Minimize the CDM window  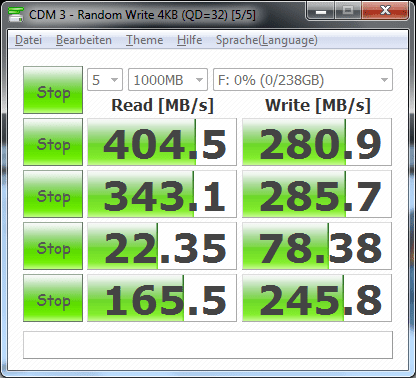pyautogui.click(x=321, y=11)
